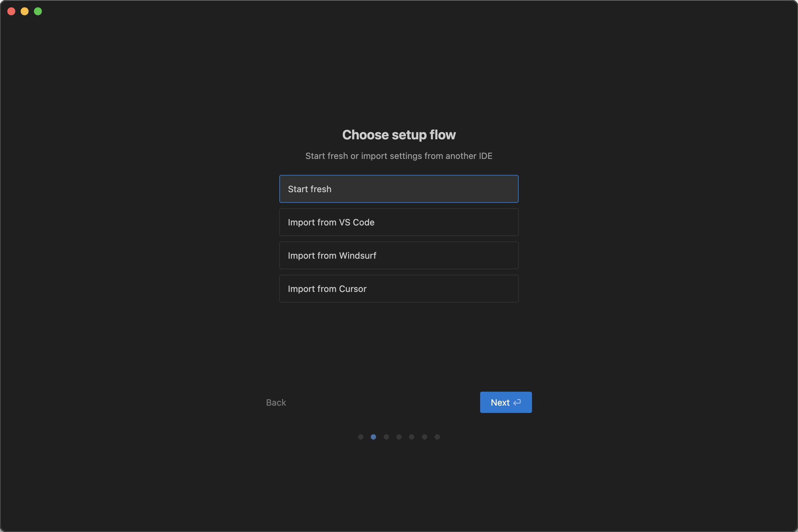Choose Import from VS Code
The height and width of the screenshot is (532, 798).
click(399, 222)
